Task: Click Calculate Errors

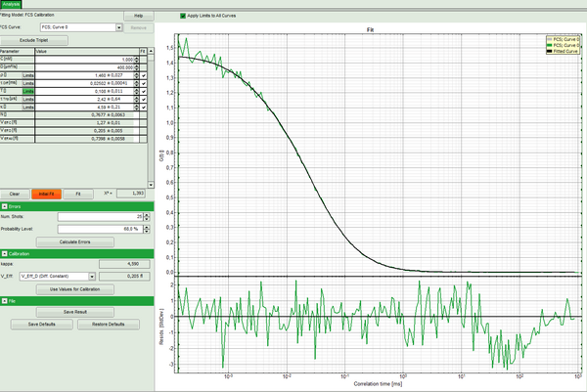Action: pos(75,240)
